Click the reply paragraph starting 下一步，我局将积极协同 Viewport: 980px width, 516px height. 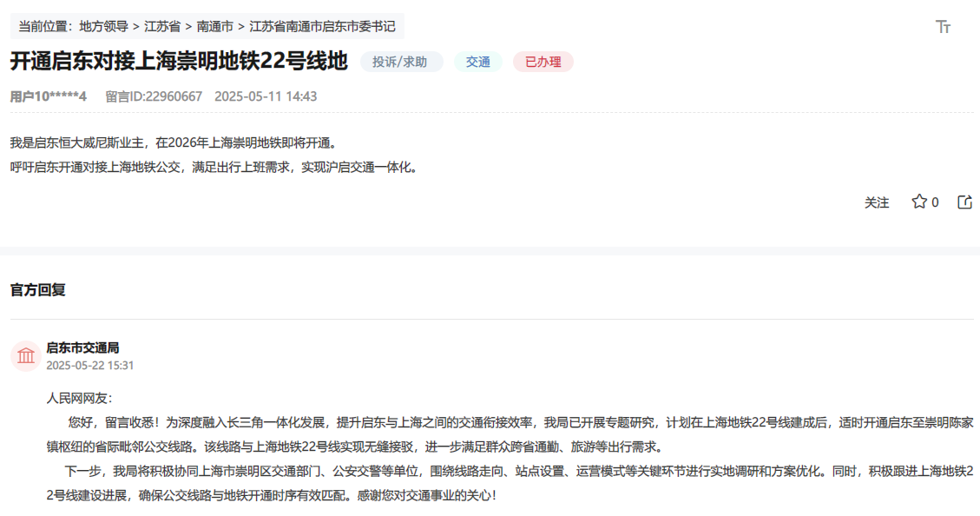(x=510, y=484)
